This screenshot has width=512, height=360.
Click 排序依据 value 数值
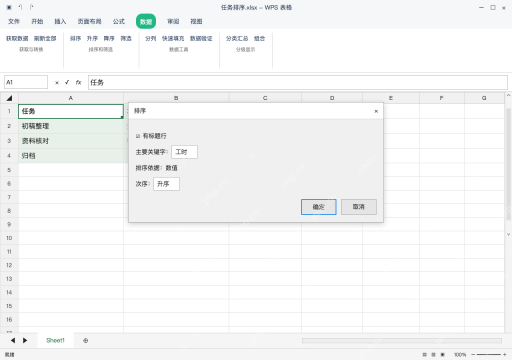tap(172, 168)
